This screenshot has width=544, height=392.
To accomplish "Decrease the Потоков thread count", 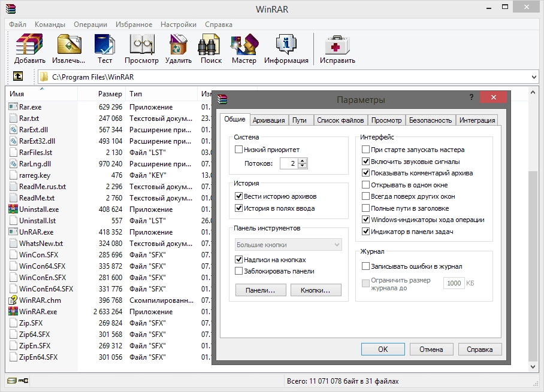I will [x=303, y=166].
